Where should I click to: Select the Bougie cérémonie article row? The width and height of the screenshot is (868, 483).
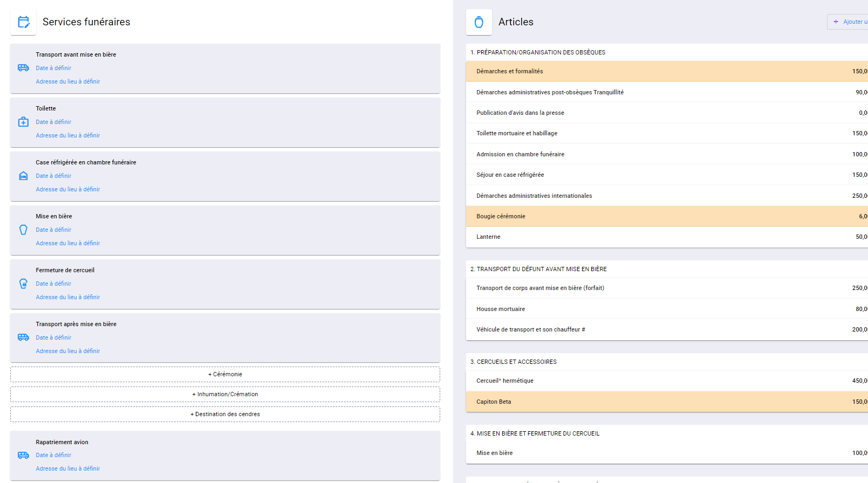click(x=667, y=216)
